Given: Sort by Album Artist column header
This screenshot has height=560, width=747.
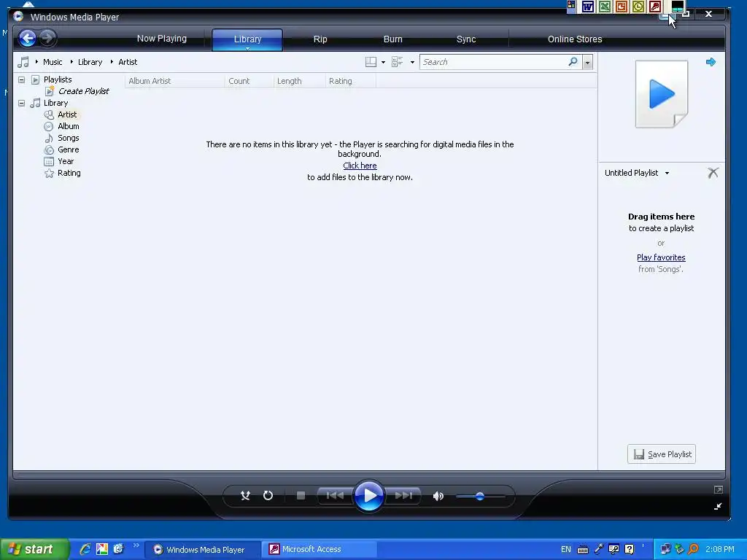Looking at the screenshot, I should (x=174, y=81).
